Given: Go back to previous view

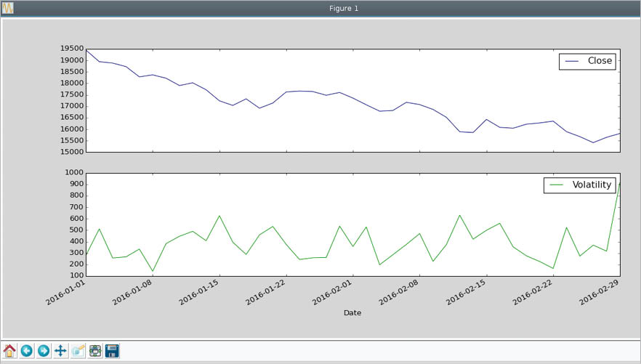Looking at the screenshot, I should [x=27, y=351].
